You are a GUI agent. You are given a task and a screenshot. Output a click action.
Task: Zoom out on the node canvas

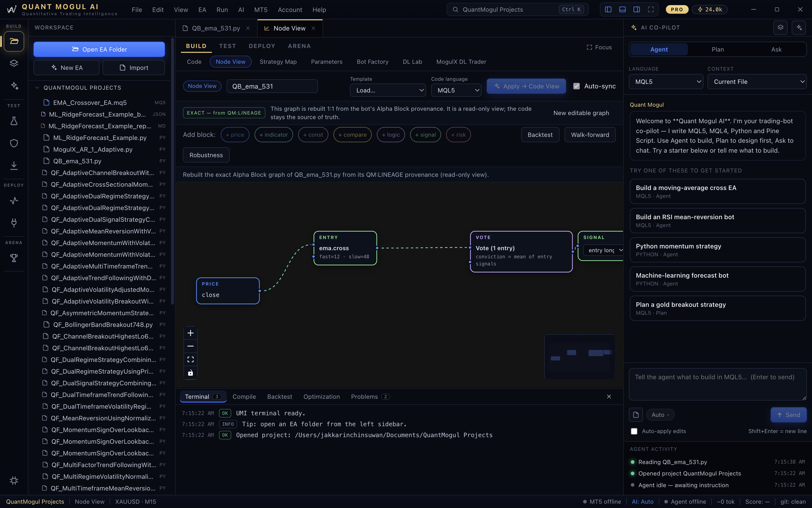[x=191, y=346]
